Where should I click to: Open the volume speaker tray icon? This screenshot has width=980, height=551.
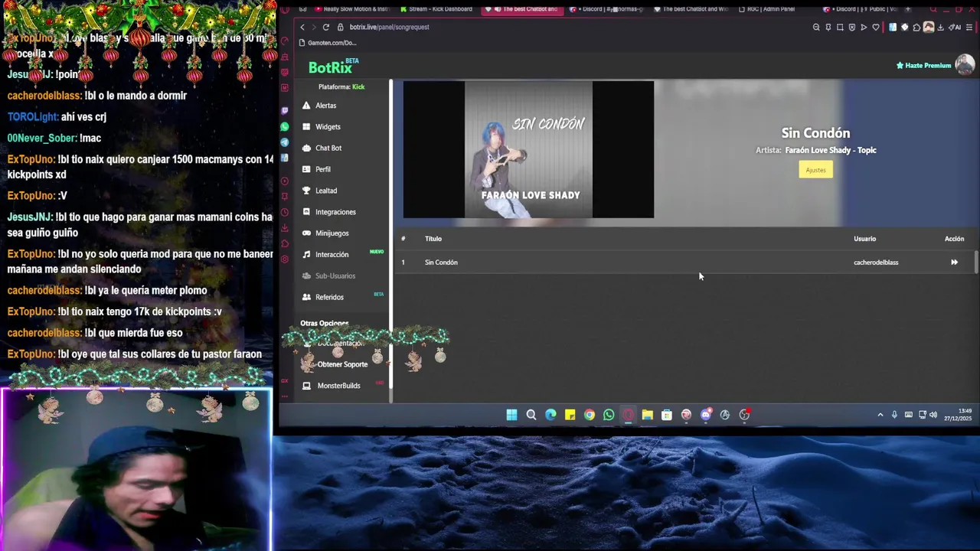(933, 415)
